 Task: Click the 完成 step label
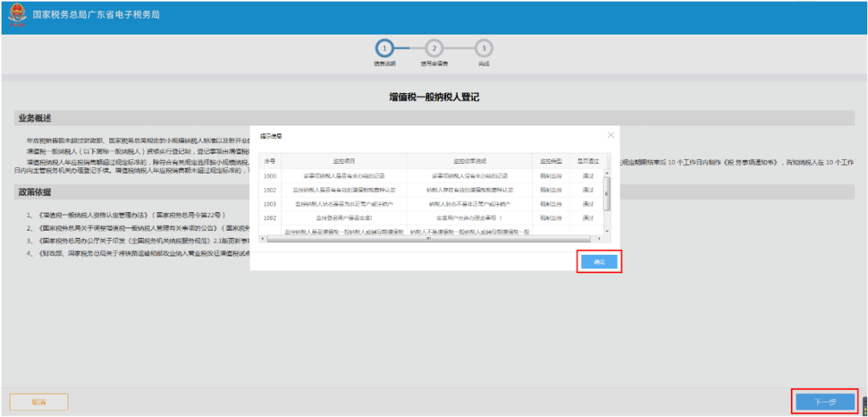click(x=484, y=64)
